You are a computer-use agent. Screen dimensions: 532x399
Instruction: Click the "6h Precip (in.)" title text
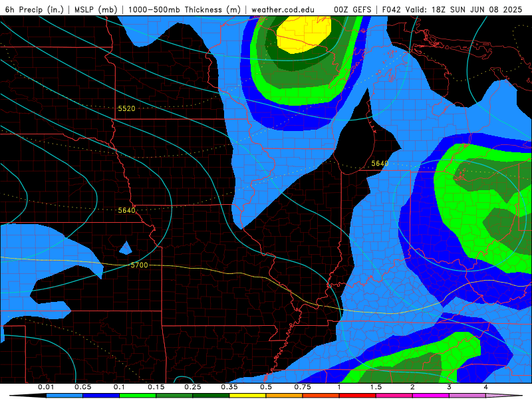tap(35, 9)
